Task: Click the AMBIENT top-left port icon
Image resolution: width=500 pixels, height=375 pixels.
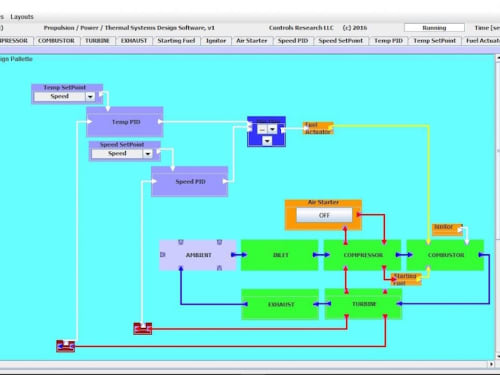Action: pyautogui.click(x=181, y=242)
